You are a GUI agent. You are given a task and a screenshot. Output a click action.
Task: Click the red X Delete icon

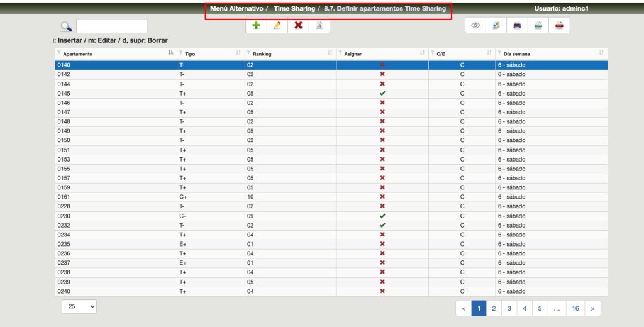click(x=299, y=25)
